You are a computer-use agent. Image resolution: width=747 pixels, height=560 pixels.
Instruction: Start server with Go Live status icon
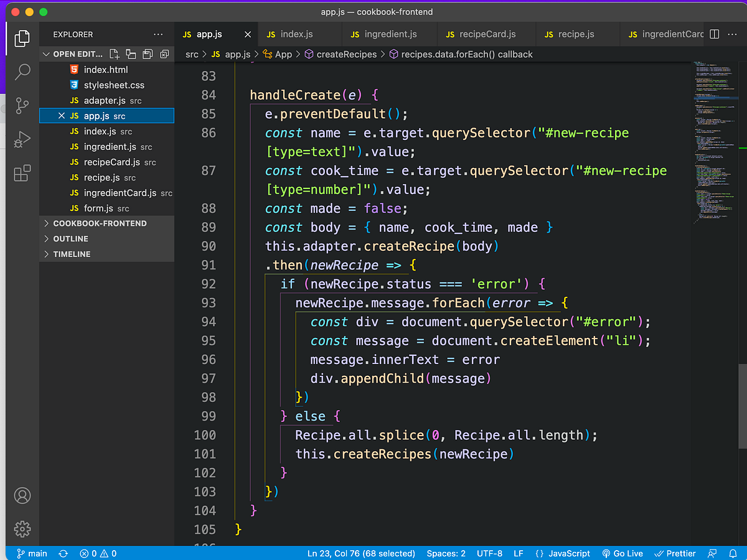tap(621, 553)
